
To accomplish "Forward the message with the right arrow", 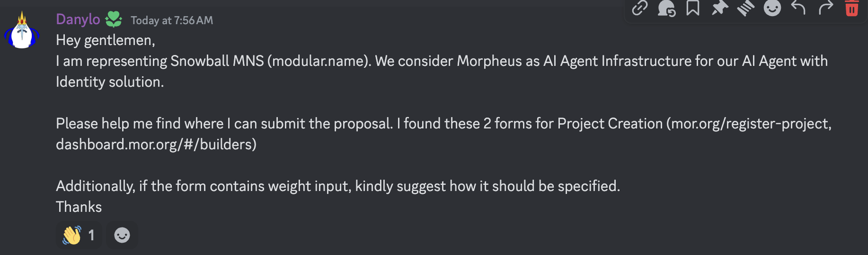I will coord(825,8).
